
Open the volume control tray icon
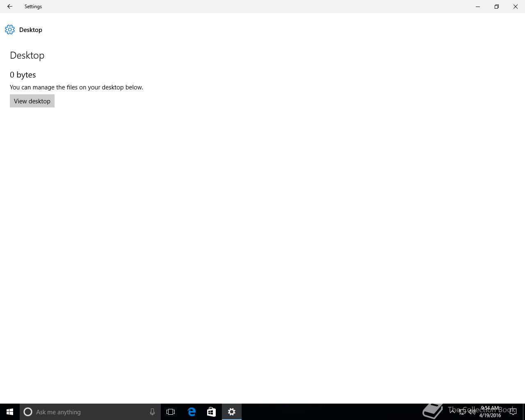[x=472, y=412]
